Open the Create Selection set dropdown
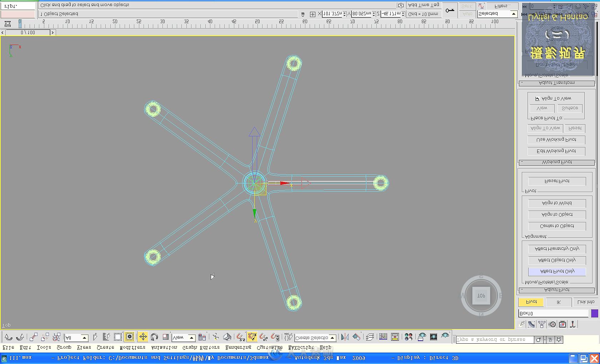The image size is (600, 364). point(315,338)
